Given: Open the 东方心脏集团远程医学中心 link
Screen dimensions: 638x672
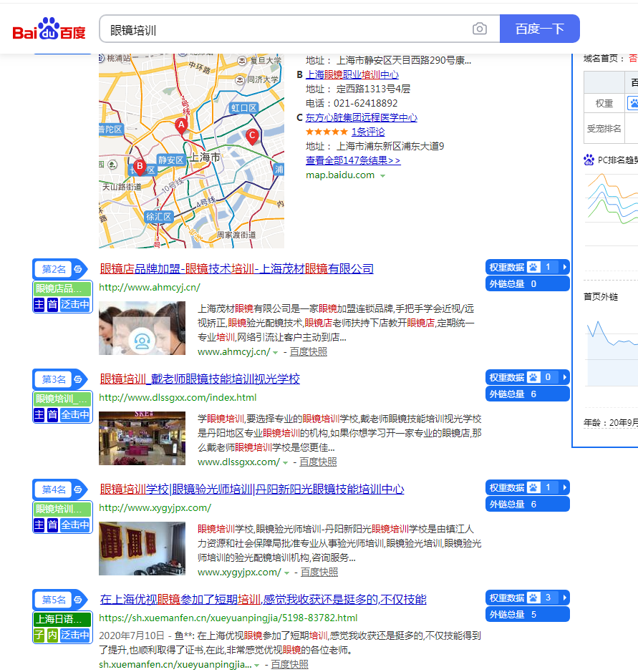Looking at the screenshot, I should click(362, 117).
